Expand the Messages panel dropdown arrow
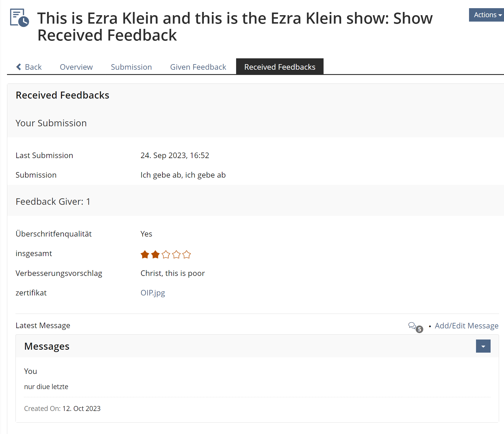Image resolution: width=504 pixels, height=434 pixels. 483,346
